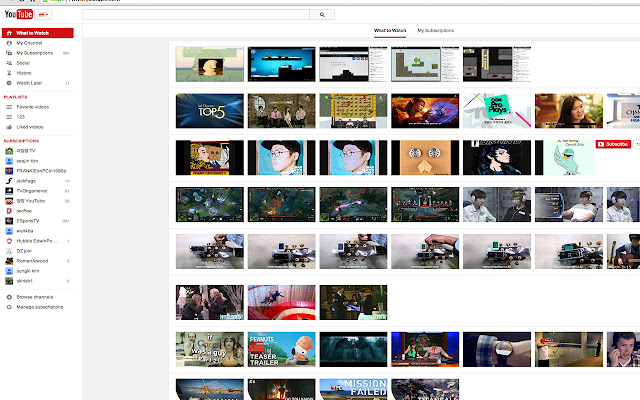
Task: Click the YouTube logo
Action: click(19, 14)
